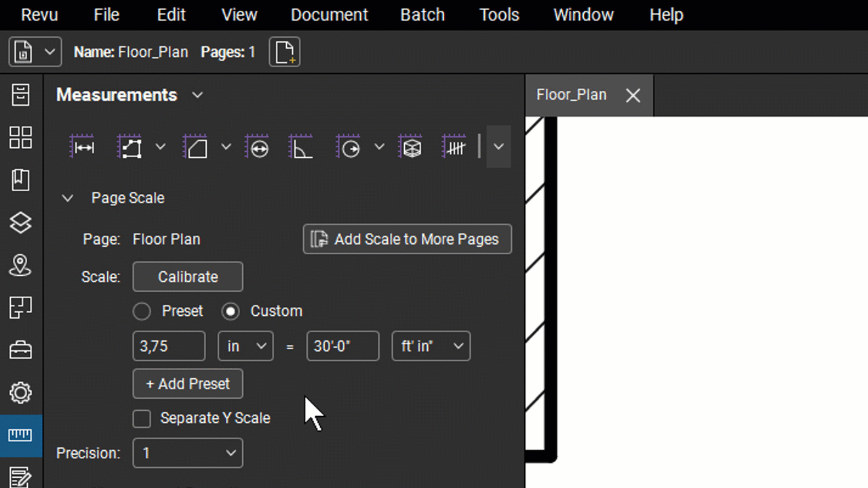Open the measurement toolbar overflow dropdown
Viewport: 868px width, 488px height.
[498, 147]
